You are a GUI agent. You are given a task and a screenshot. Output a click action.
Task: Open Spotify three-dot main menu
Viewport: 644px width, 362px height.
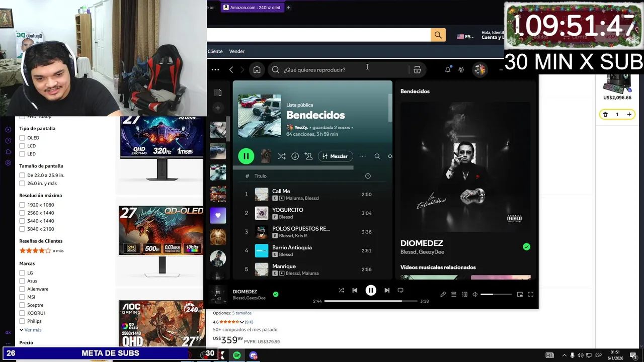point(215,70)
